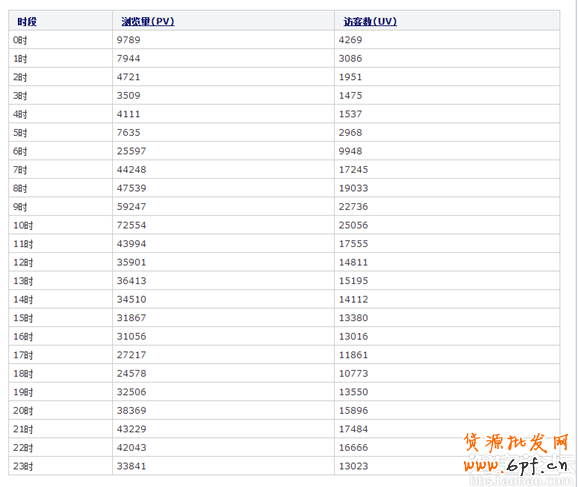Image resolution: width=578 pixels, height=487 pixels.
Task: Sort by 访客数(UV) column header link
Action: [370, 21]
